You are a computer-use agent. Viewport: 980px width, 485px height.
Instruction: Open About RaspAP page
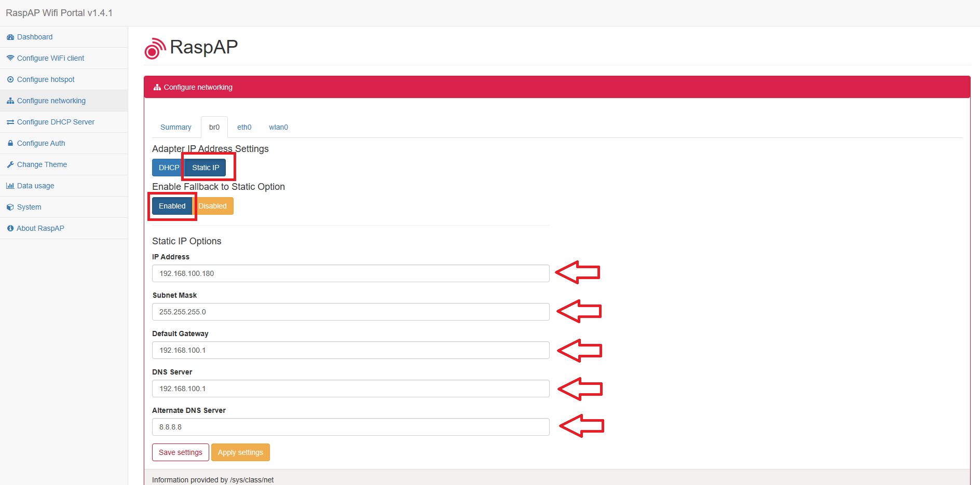click(40, 228)
